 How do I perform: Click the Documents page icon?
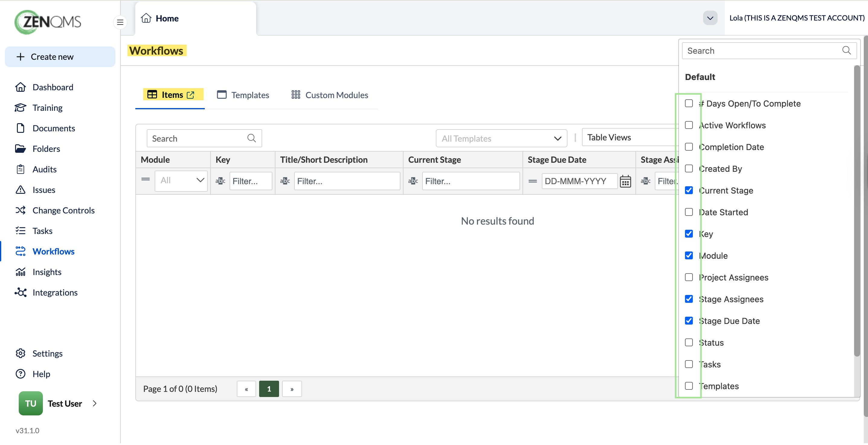click(21, 128)
